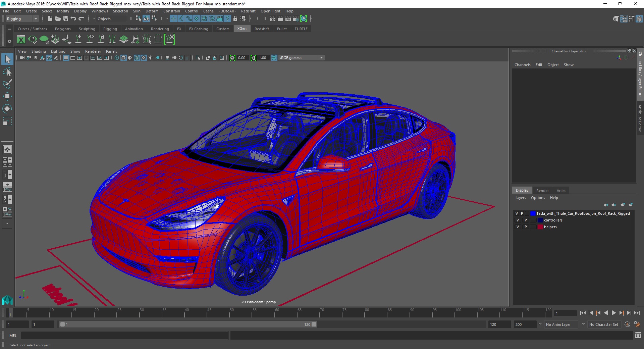Open the Deform menu
Image resolution: width=644 pixels, height=349 pixels.
click(x=152, y=11)
